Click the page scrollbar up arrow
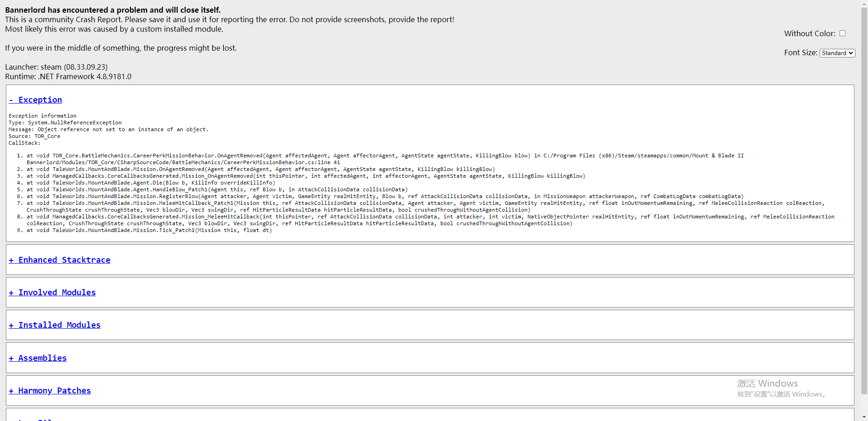The height and width of the screenshot is (421, 868). coord(864,4)
